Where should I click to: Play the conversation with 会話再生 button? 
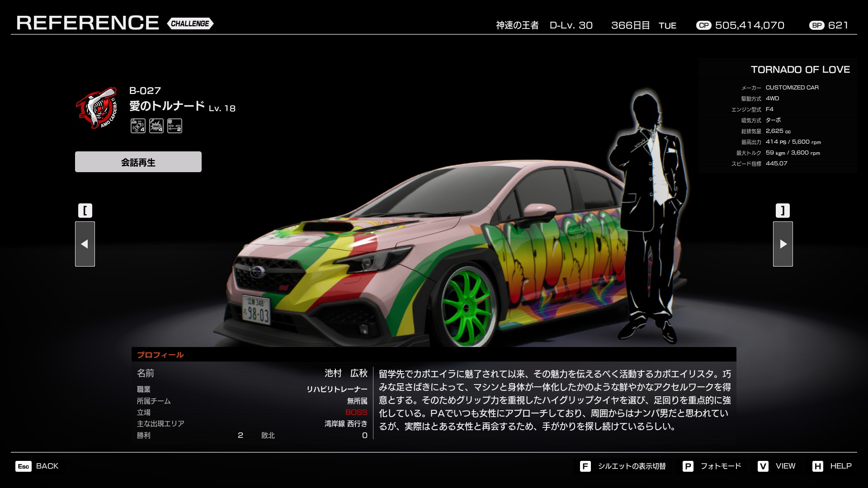coord(138,162)
